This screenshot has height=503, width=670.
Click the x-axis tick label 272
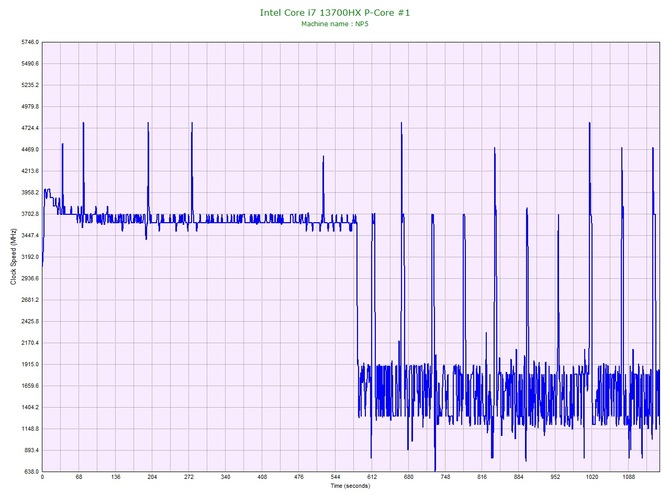coord(189,477)
